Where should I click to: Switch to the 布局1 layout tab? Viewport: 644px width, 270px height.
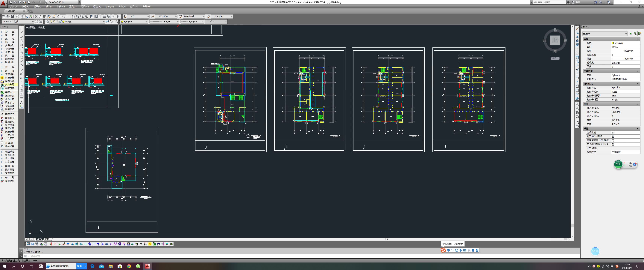click(x=48, y=239)
